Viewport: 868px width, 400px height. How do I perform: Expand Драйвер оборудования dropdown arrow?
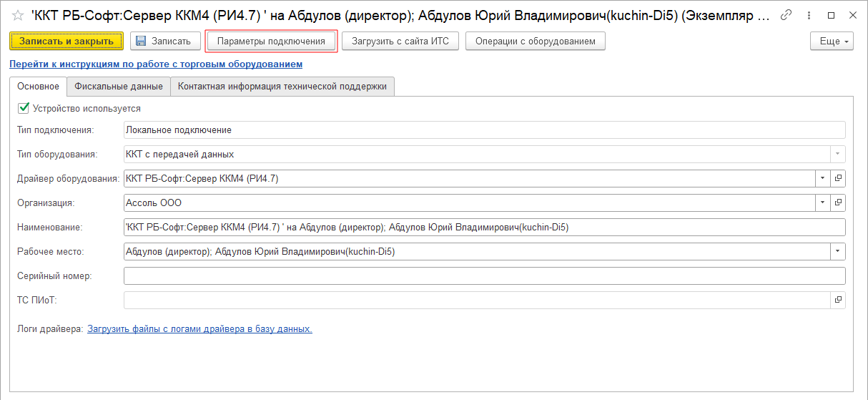(x=822, y=178)
